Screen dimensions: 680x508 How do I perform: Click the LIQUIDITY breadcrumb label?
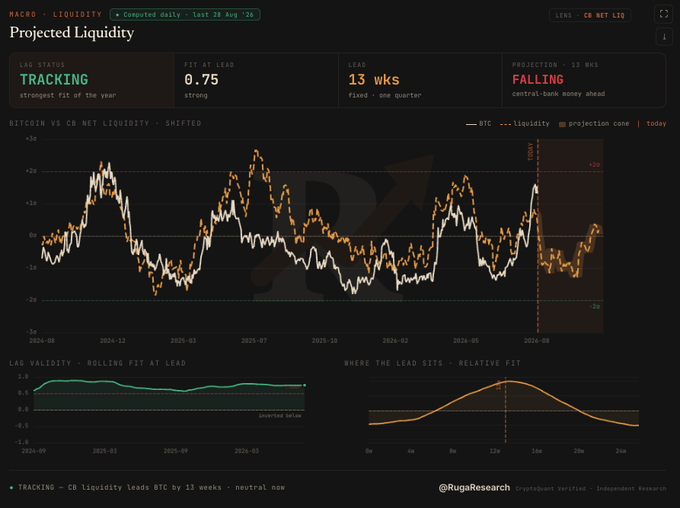tap(77, 14)
